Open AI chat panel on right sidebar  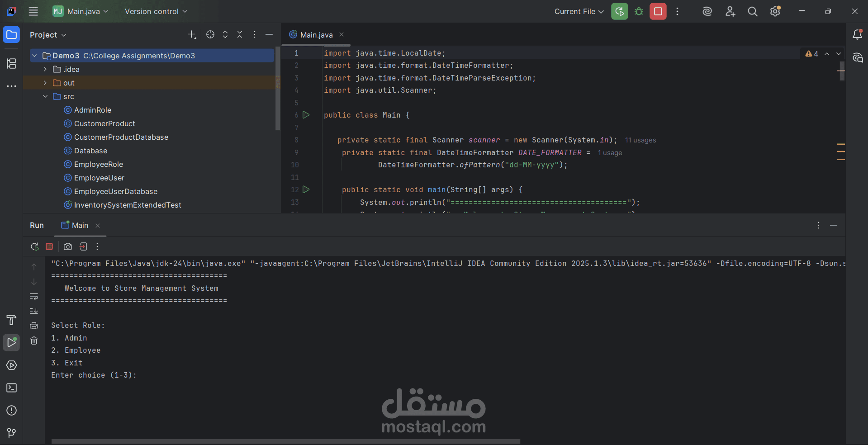tap(857, 57)
